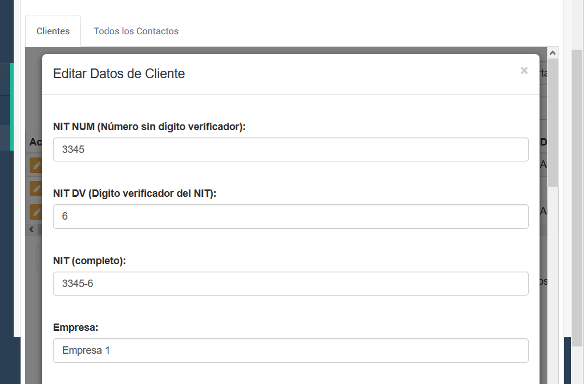Click the NIT NUM field label
The width and height of the screenshot is (588, 384).
tap(149, 127)
